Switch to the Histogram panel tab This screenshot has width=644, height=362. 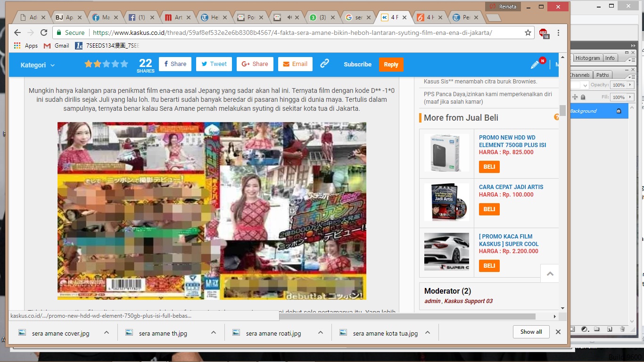click(x=587, y=58)
